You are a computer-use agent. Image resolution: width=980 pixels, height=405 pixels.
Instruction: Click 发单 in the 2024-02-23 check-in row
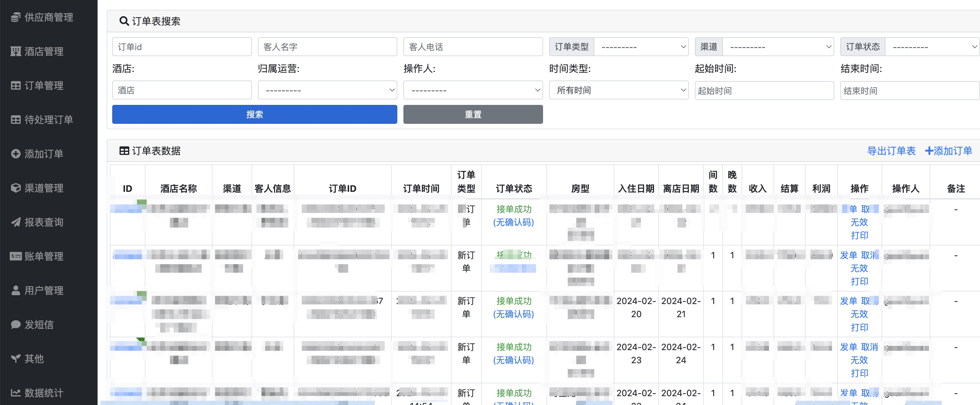tap(848, 347)
